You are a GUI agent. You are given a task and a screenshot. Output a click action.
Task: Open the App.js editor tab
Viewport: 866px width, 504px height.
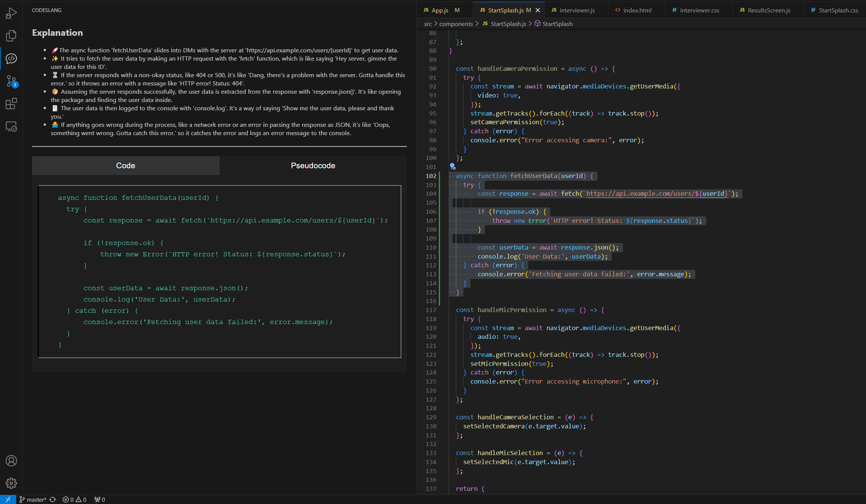[x=440, y=10]
